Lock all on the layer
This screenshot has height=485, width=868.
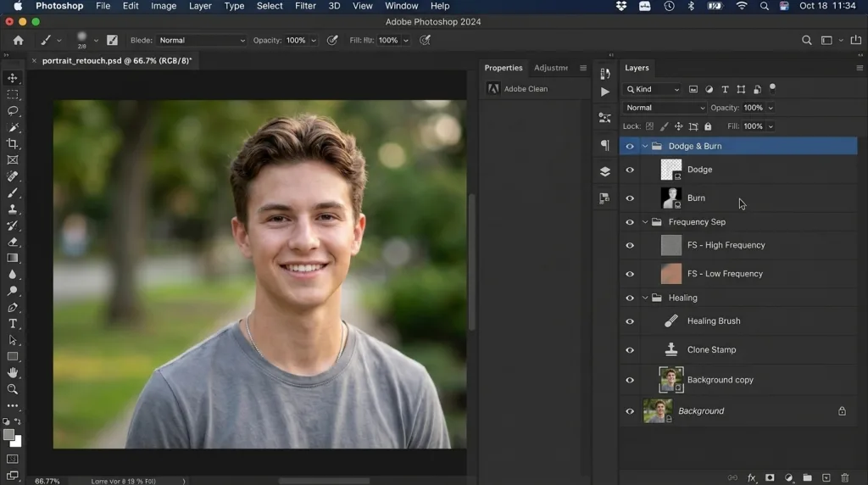[x=708, y=126]
